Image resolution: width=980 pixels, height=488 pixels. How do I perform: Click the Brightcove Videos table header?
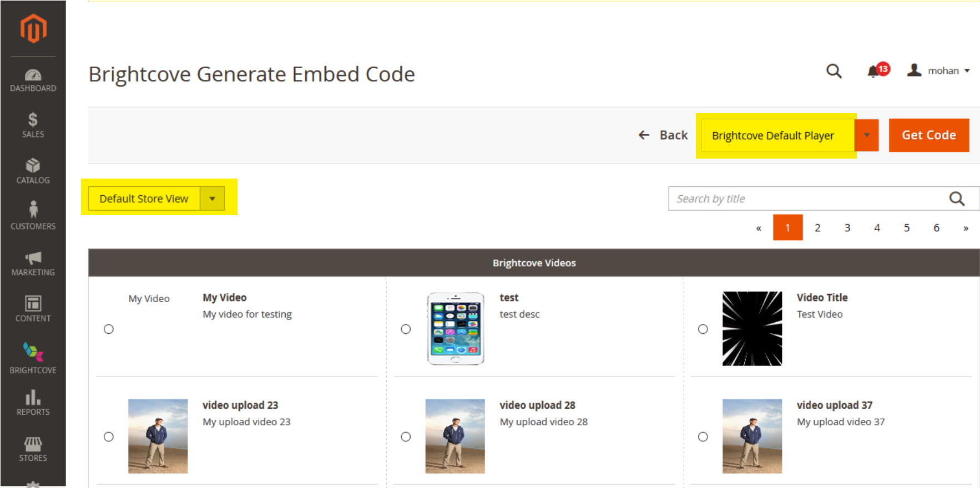click(x=534, y=263)
